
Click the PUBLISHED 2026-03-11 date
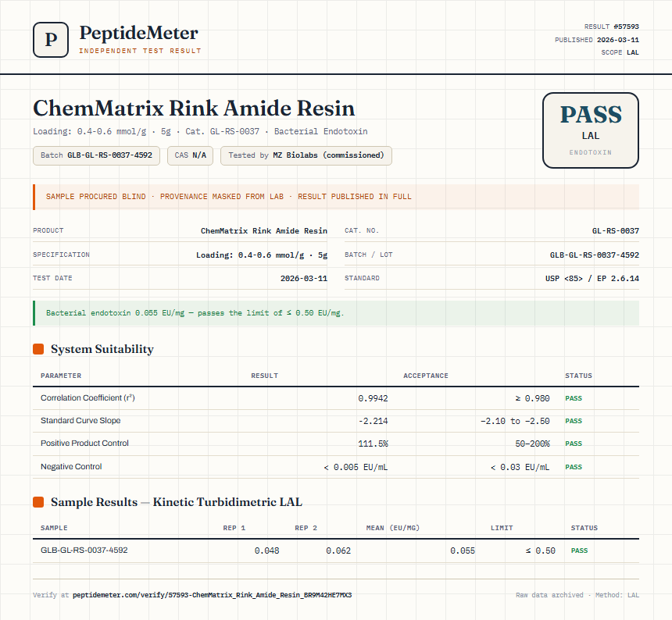tap(596, 40)
